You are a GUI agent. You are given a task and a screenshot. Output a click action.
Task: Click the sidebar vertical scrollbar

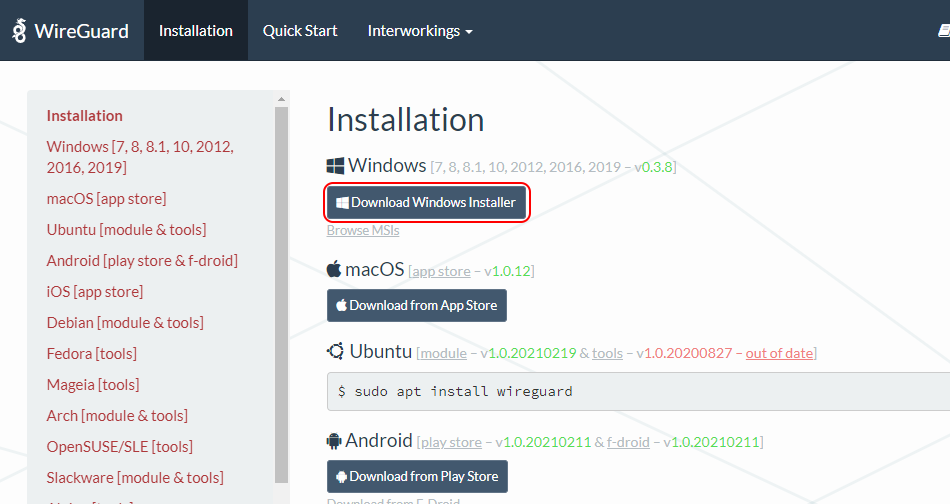pyautogui.click(x=281, y=300)
